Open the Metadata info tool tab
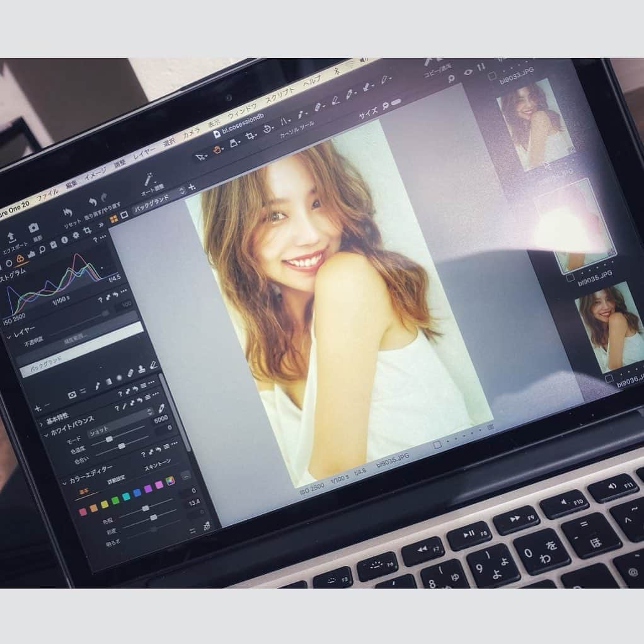 (x=64, y=240)
